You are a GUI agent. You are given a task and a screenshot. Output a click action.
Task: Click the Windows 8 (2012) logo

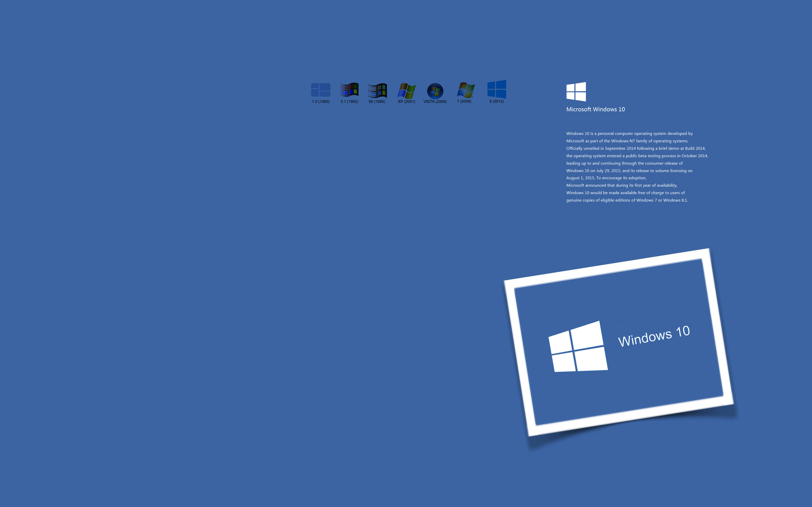coord(497,89)
